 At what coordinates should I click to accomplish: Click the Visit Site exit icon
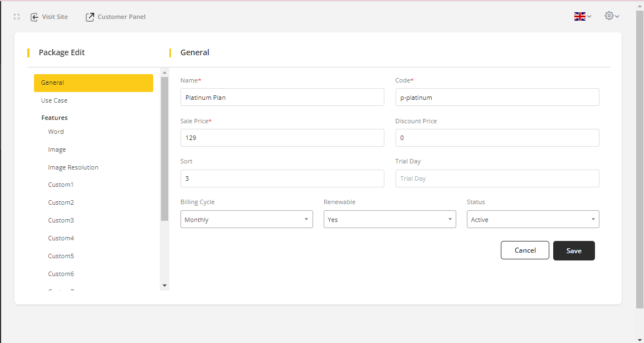tap(35, 17)
